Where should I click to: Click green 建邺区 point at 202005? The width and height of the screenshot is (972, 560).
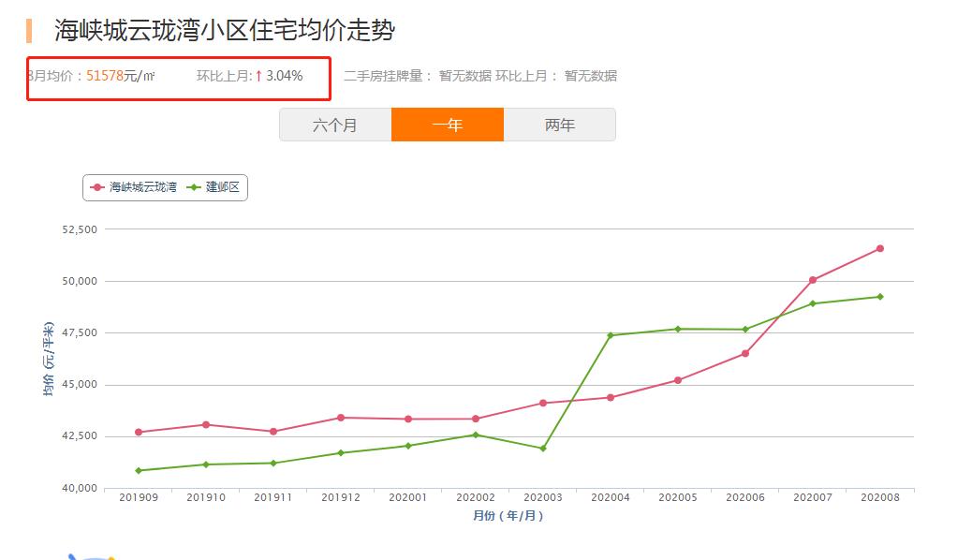pyautogui.click(x=678, y=330)
